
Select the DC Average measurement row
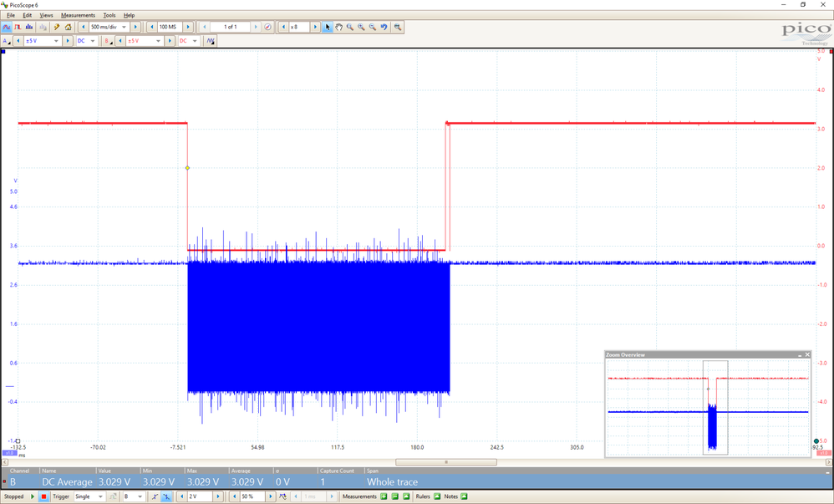(414, 481)
